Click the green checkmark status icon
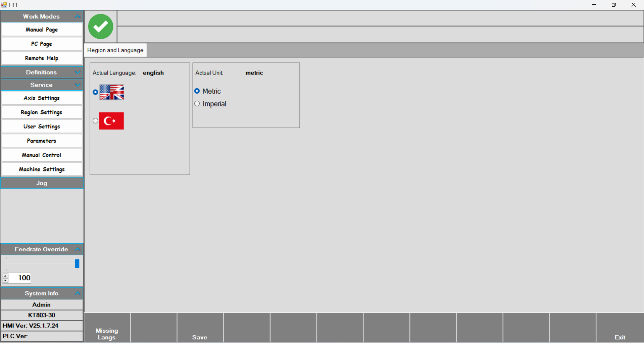Viewport: 644px width, 343px height. 100,27
